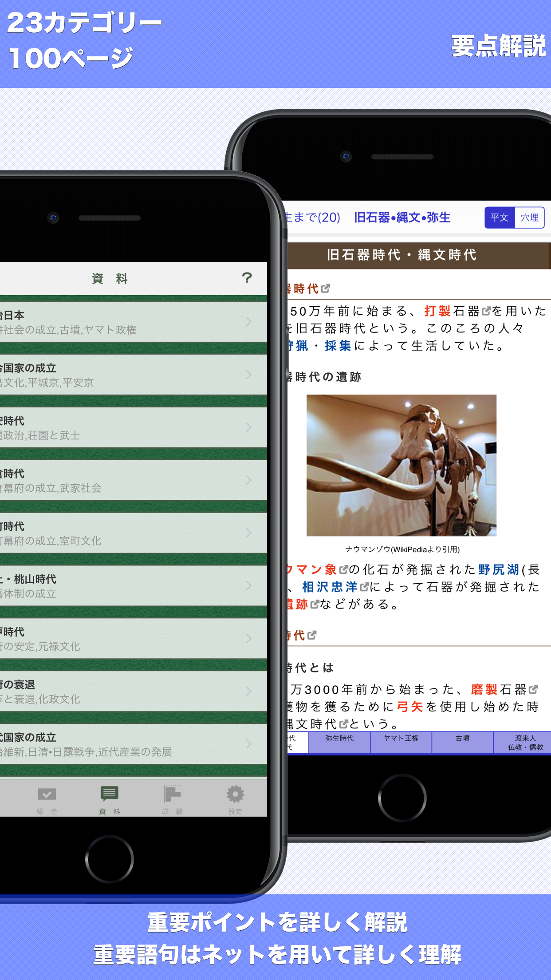This screenshot has height=980, width=551.
Task: Jump to 古墳 section tab
Action: click(463, 743)
